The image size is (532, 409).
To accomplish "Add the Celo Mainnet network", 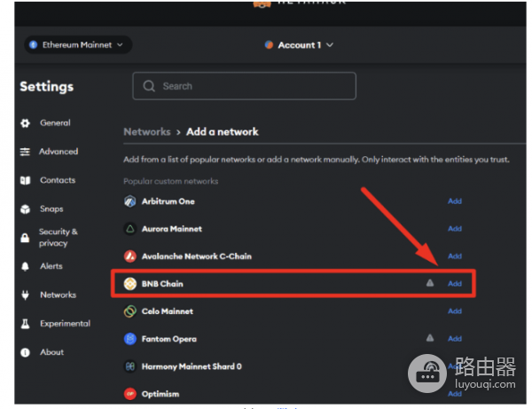I will pyautogui.click(x=454, y=311).
